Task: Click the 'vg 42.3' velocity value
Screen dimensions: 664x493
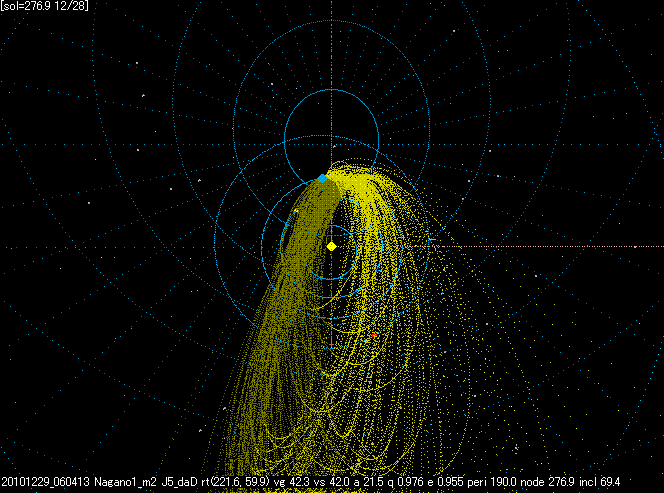Action: (x=291, y=482)
